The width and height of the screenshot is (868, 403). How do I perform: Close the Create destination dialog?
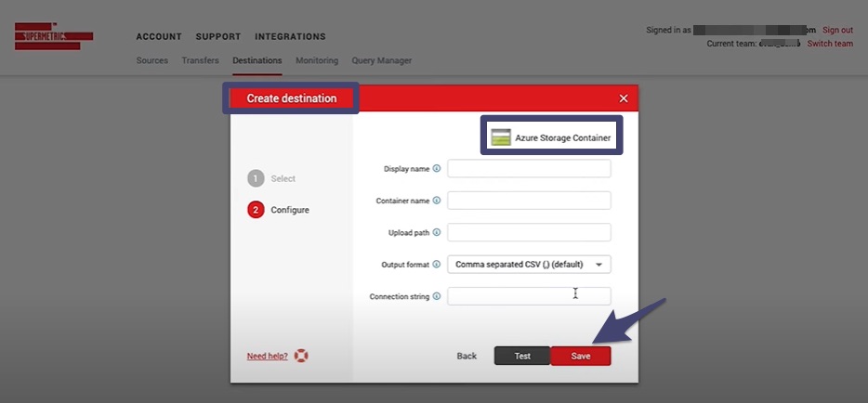point(624,98)
